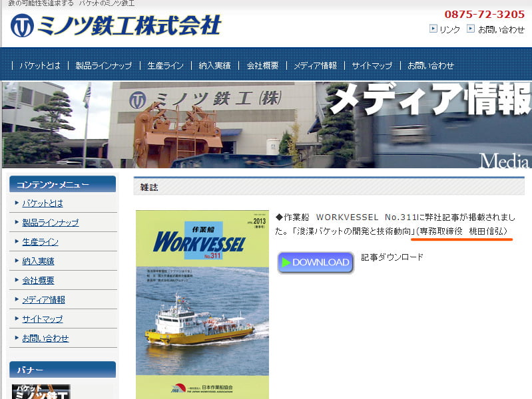Open 生産ライン in the sidebar menu
The image size is (532, 399).
(40, 242)
